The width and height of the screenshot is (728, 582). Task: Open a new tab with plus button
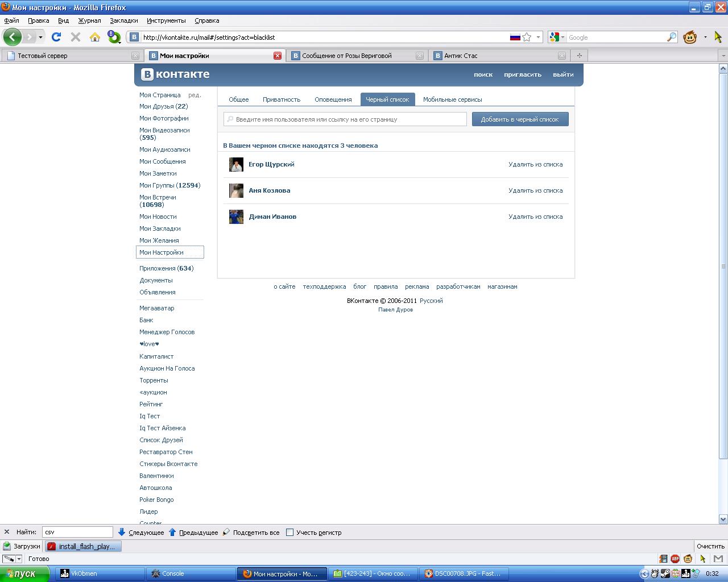click(580, 55)
